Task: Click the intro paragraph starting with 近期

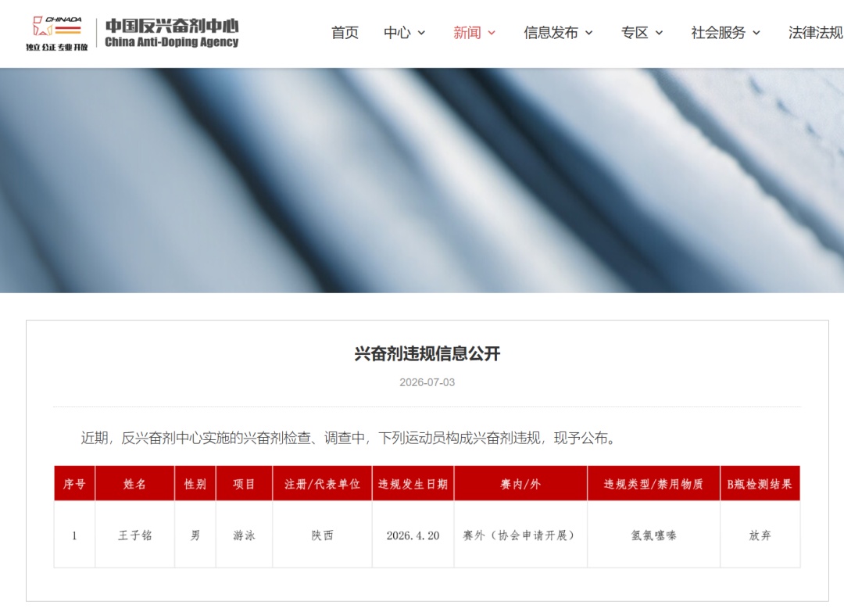Action: point(349,438)
